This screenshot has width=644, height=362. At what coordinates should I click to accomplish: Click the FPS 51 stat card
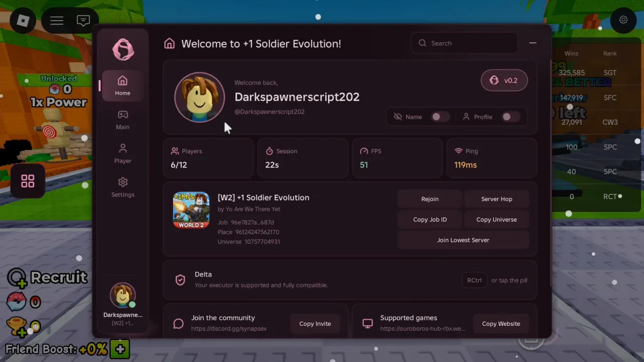click(397, 158)
